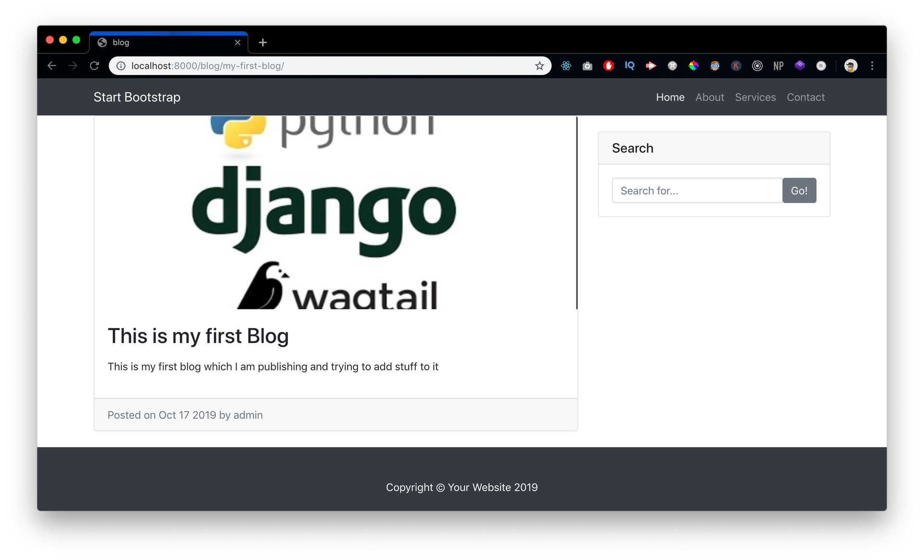Open the purple Bootstrap extension icon
The width and height of the screenshot is (924, 560).
pyautogui.click(x=800, y=65)
